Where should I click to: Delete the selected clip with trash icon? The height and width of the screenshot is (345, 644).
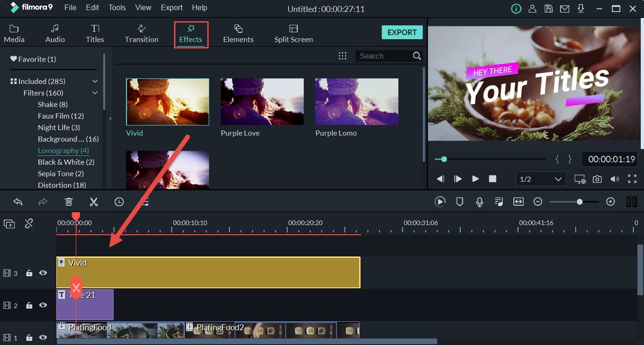(x=68, y=202)
